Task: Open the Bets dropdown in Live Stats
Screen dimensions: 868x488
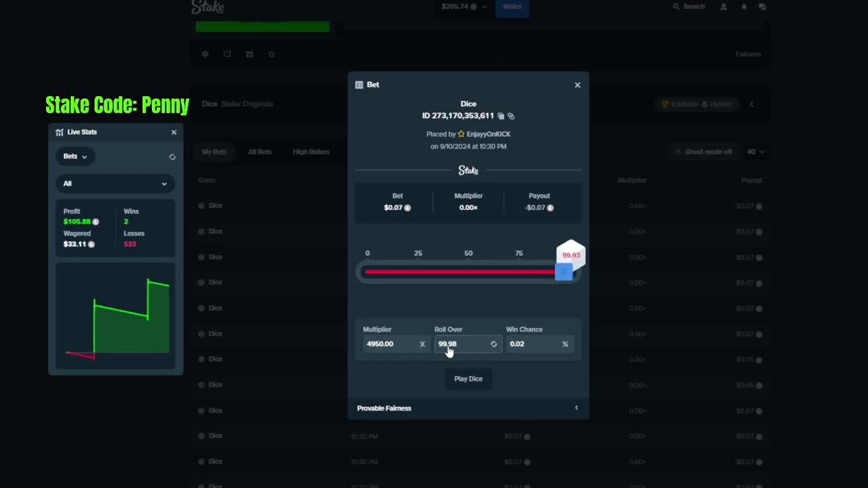Action: pos(75,156)
